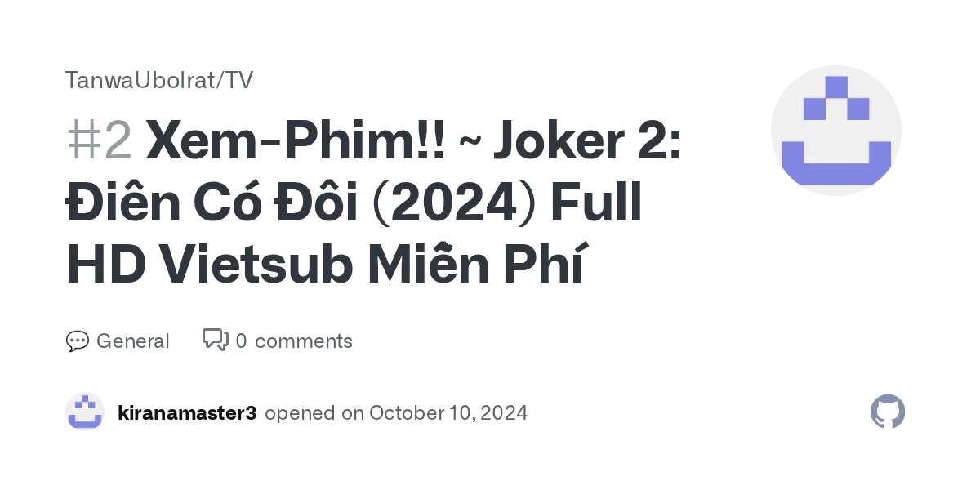The width and height of the screenshot is (980, 490).
Task: Click the comments double-bubble icon
Action: [215, 340]
